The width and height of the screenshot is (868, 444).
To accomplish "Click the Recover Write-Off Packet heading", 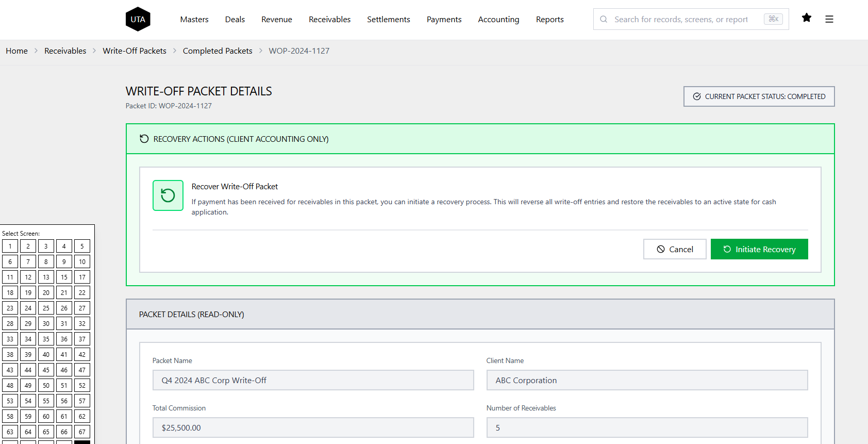I will tap(235, 186).
